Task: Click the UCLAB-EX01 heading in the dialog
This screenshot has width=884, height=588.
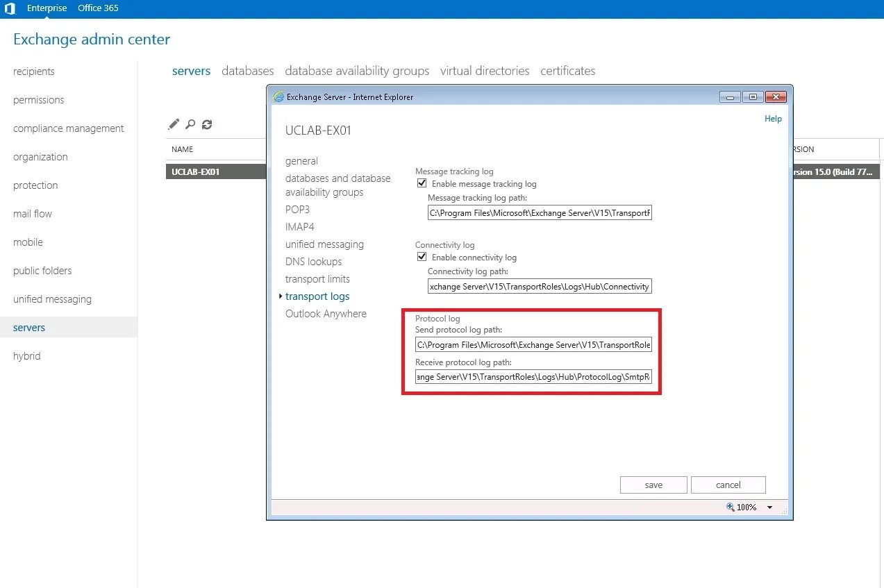Action: [319, 131]
